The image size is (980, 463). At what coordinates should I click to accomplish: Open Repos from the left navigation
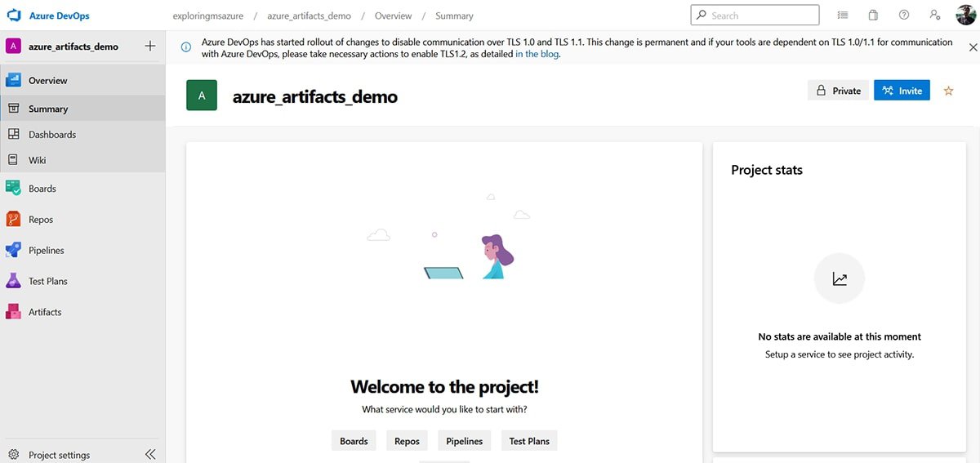40,220
